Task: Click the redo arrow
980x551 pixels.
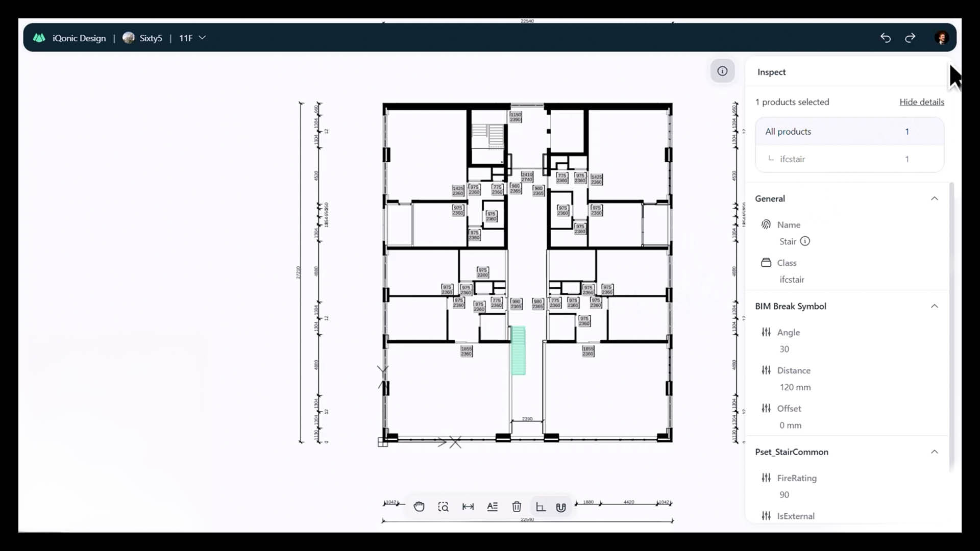Action: (x=910, y=38)
